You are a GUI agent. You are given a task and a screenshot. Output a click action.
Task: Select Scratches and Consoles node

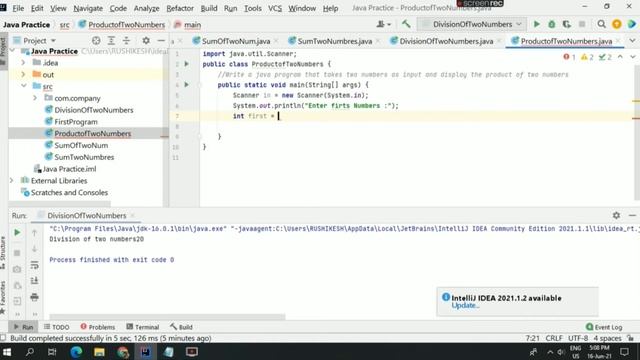[x=69, y=193]
